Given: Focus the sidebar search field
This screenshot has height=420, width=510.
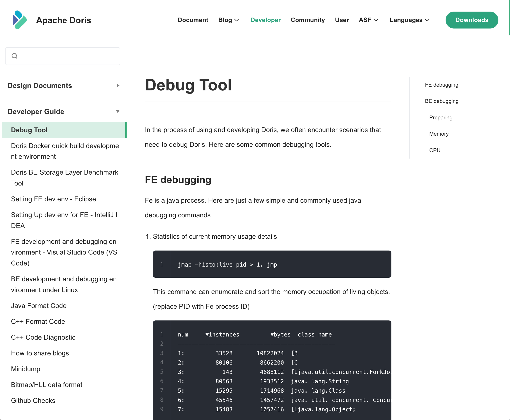Looking at the screenshot, I should pos(62,56).
